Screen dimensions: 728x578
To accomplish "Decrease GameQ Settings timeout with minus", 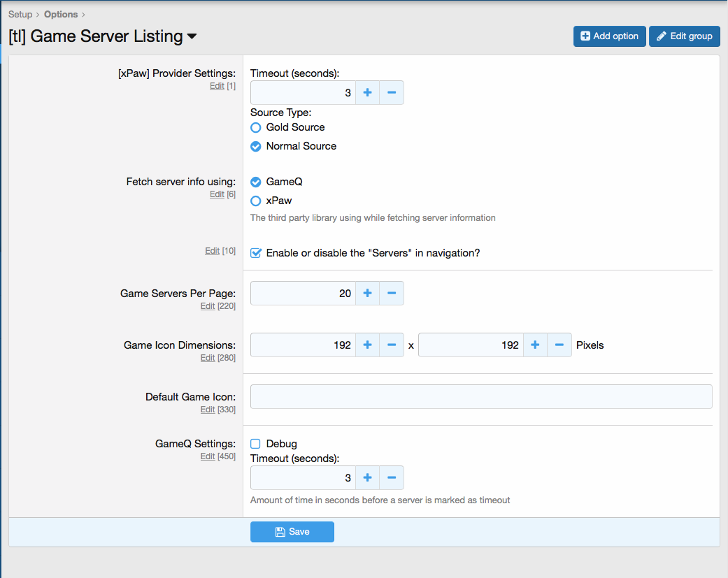I will click(x=392, y=478).
